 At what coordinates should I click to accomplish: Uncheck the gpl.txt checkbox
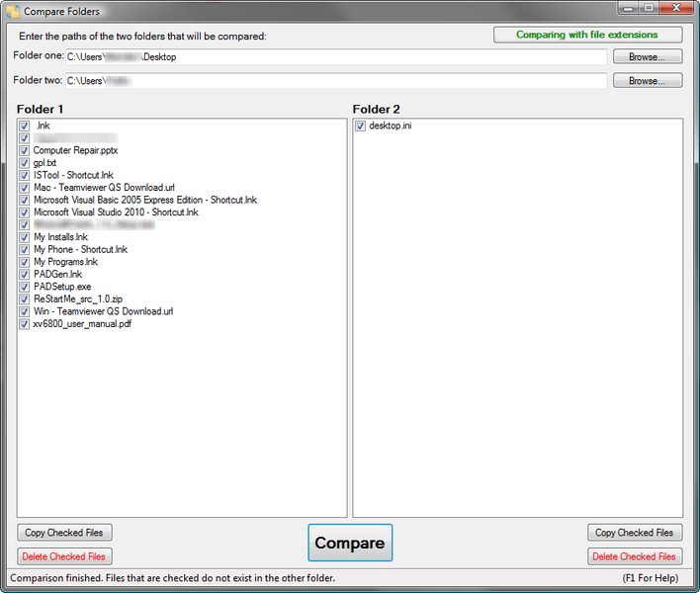pyautogui.click(x=25, y=163)
